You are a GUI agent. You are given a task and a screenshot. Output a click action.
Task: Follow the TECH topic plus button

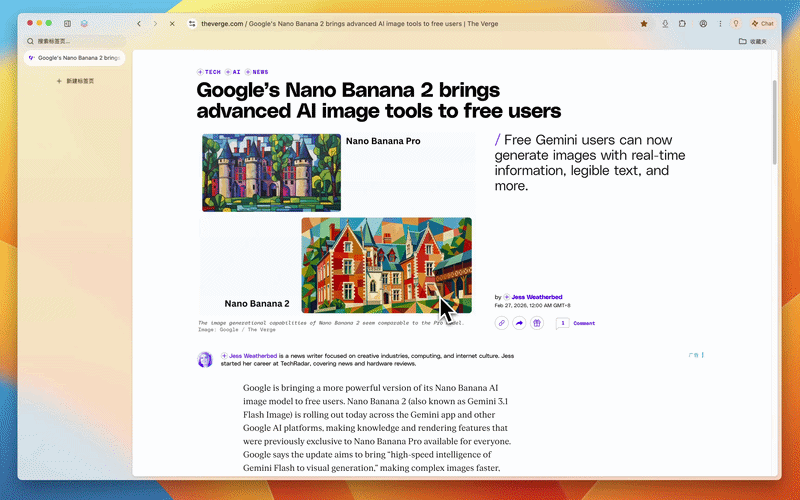point(200,72)
